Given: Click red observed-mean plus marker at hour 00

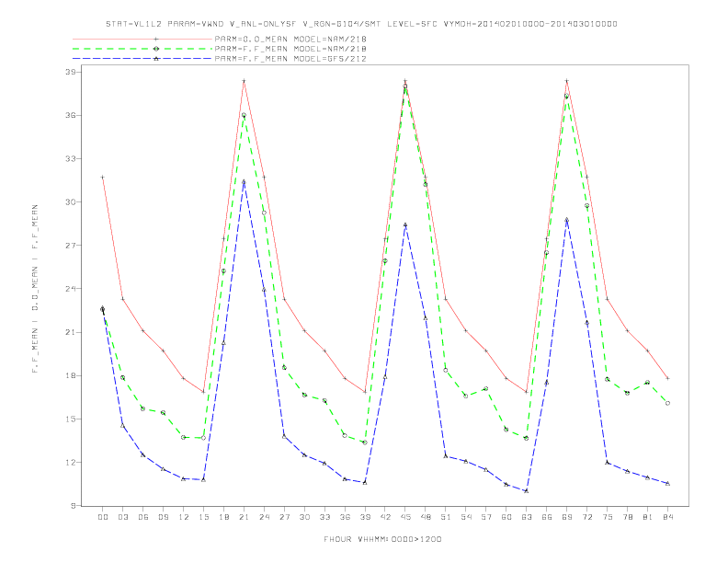Looking at the screenshot, I should [x=103, y=177].
